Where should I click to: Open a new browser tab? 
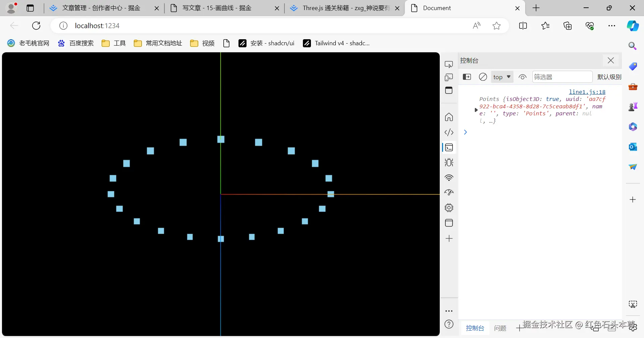pos(536,8)
